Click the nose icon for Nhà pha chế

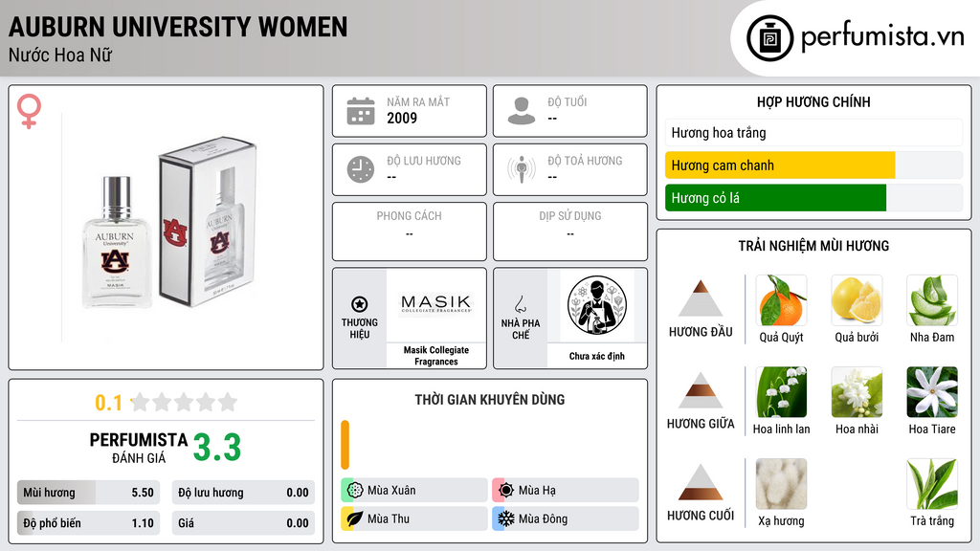point(520,304)
